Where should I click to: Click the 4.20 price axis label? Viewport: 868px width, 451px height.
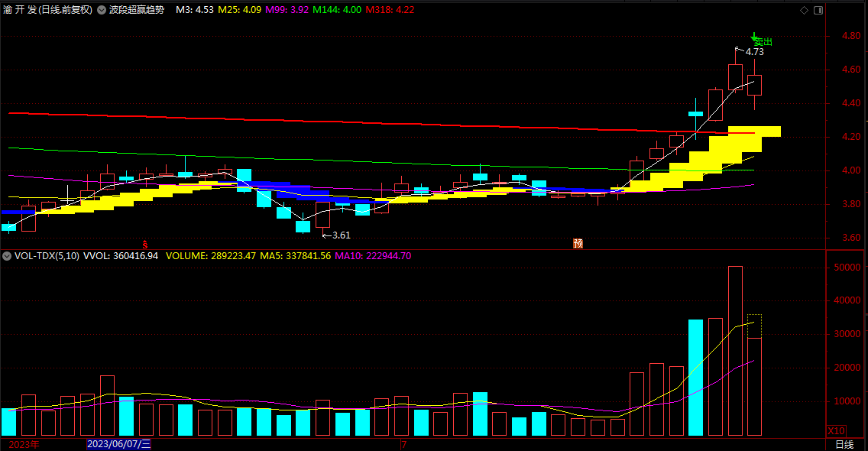[x=851, y=137]
